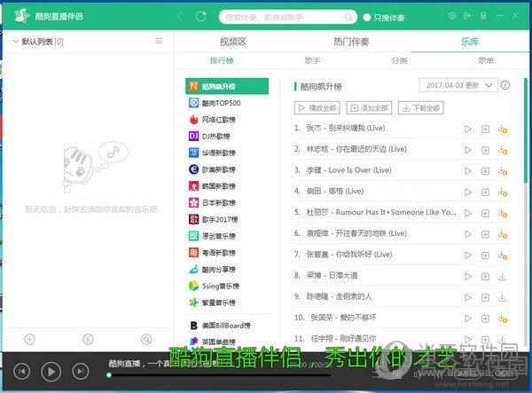Click the add plus icon under the playlist
Image resolution: width=532 pixels, height=393 pixels.
pos(30,339)
